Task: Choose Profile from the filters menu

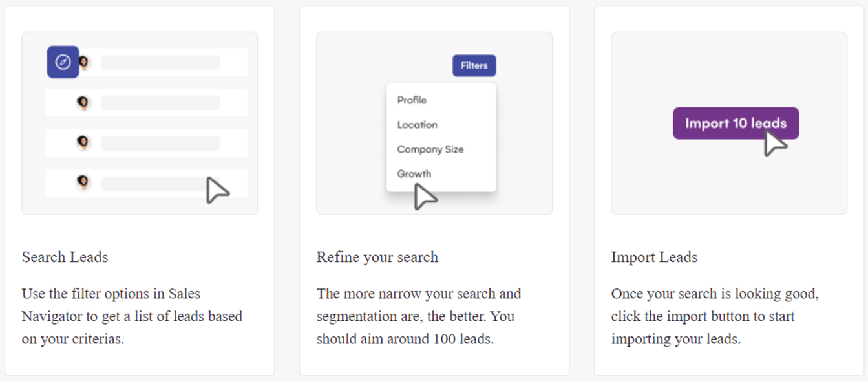Action: click(412, 100)
